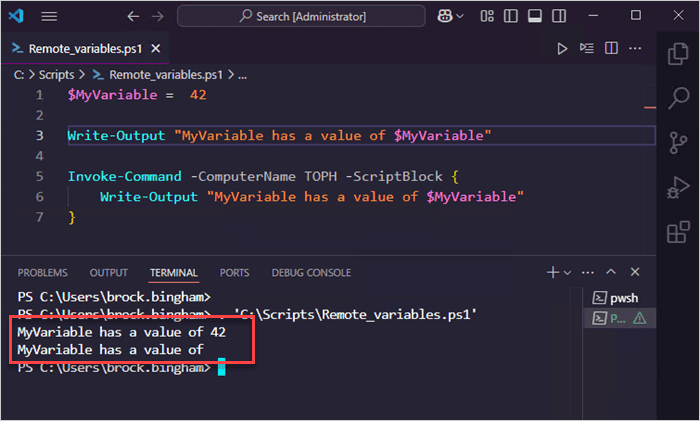Viewport: 700px width, 421px height.
Task: Click the terminal prompt cursor
Action: click(221, 367)
